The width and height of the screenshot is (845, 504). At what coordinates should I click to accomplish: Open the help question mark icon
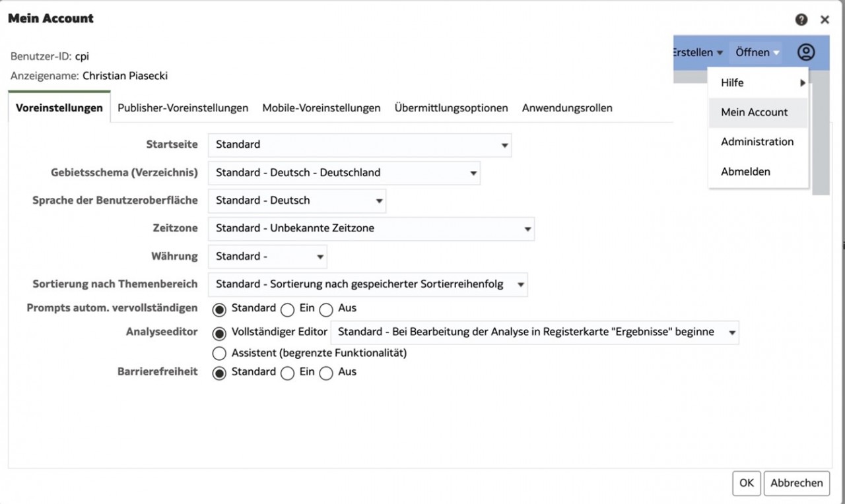[x=801, y=20]
